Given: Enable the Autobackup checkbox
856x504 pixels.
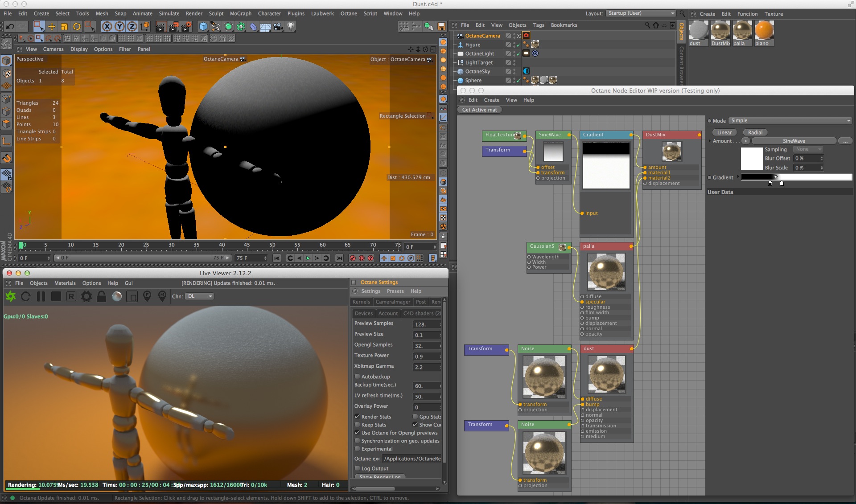Looking at the screenshot, I should (x=357, y=377).
